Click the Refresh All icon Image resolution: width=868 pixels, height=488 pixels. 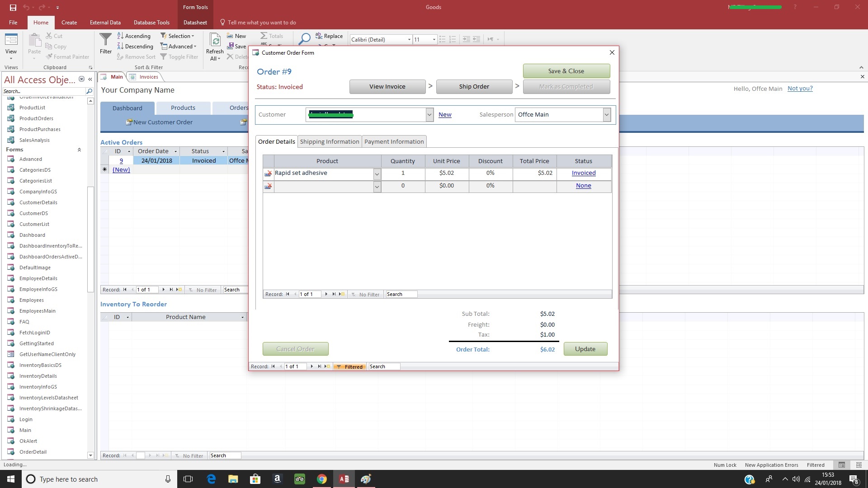click(x=215, y=42)
